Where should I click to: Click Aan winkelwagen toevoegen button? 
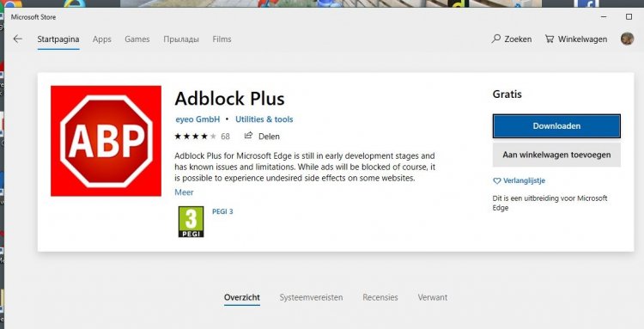tap(556, 155)
